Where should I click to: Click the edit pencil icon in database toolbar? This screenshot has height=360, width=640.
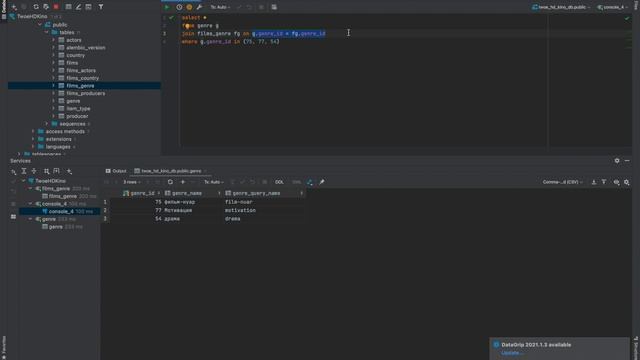(x=78, y=7)
